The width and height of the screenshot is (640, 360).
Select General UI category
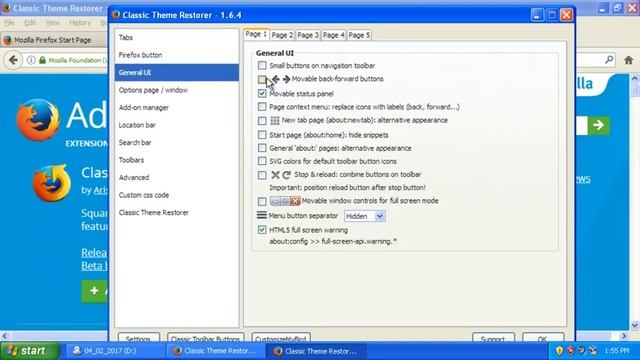point(177,72)
